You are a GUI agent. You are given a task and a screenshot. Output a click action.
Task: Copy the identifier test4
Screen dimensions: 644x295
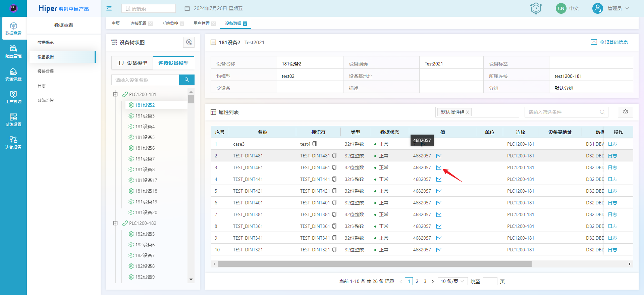(x=315, y=144)
